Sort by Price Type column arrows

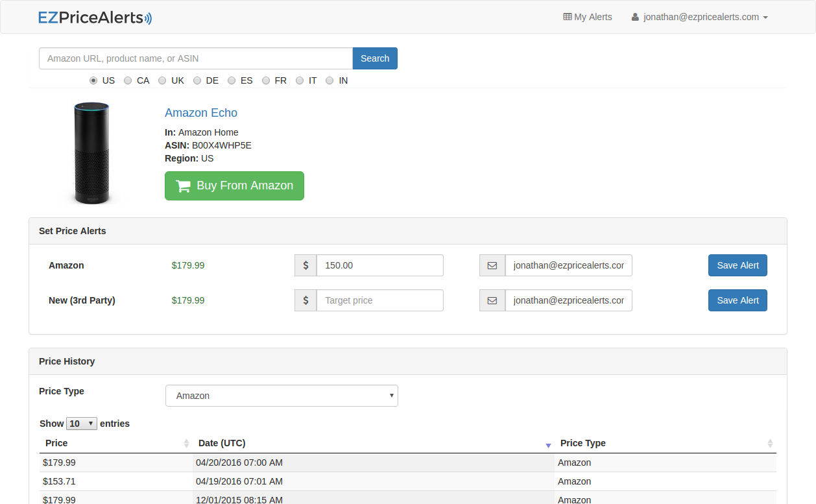pyautogui.click(x=770, y=443)
